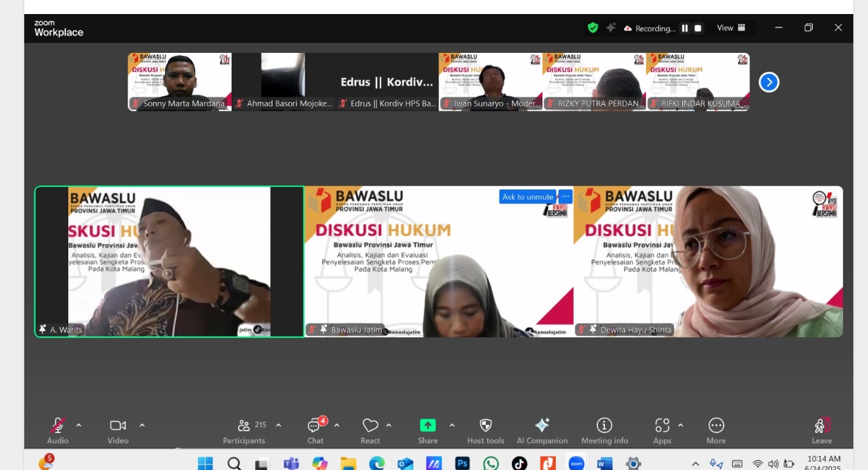Launch the AI Companion
Viewport: 868px width, 470px height.
[x=542, y=430]
